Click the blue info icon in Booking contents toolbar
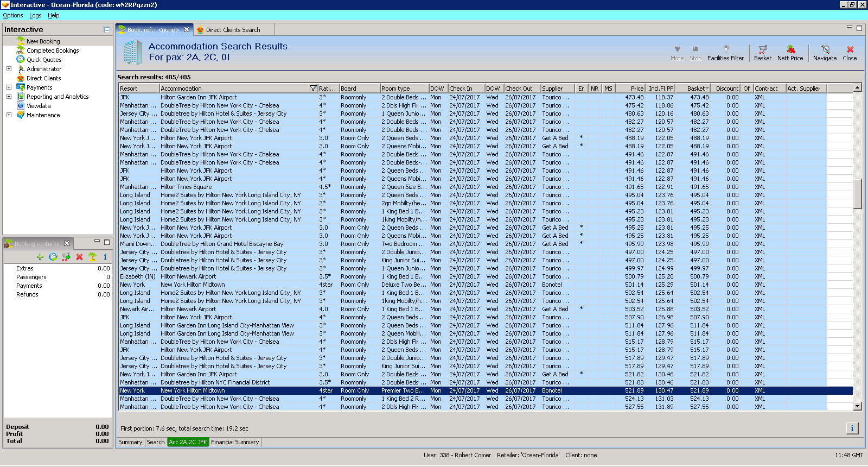The image size is (868, 467). (x=105, y=257)
